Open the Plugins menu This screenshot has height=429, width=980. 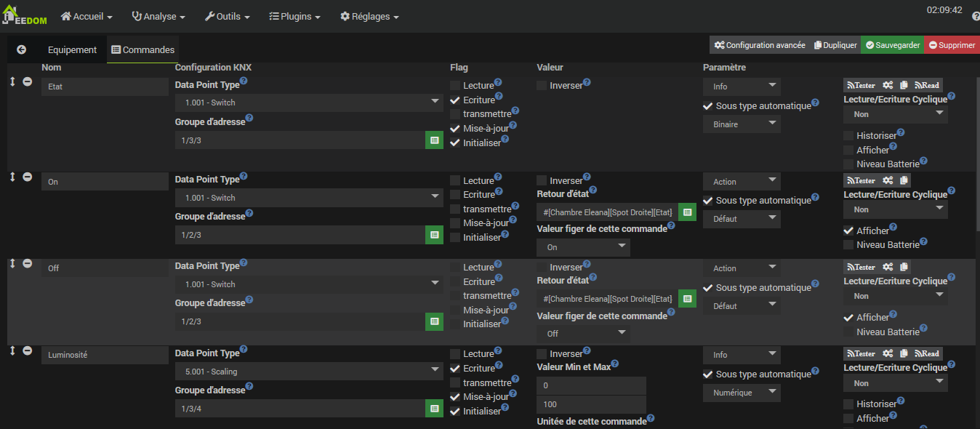[294, 16]
